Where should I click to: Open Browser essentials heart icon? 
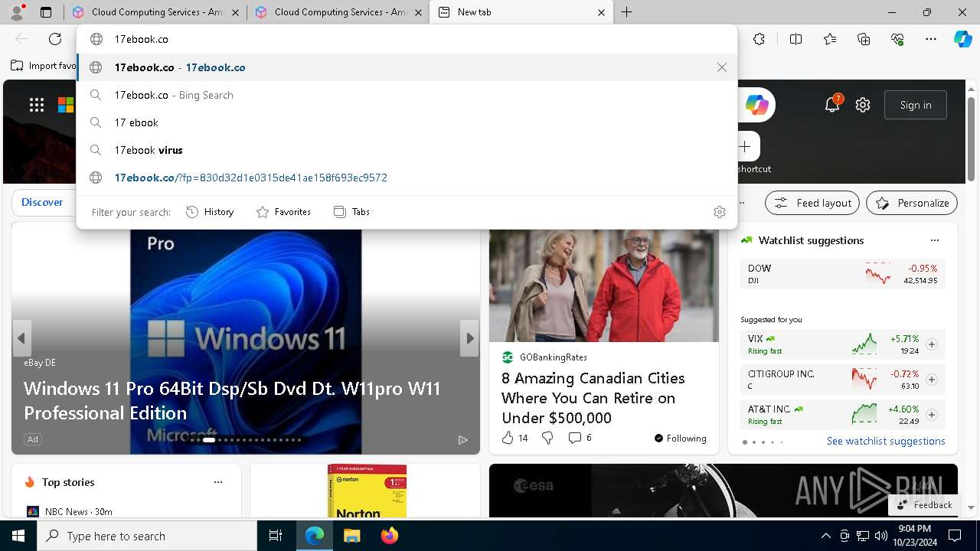pos(897,39)
